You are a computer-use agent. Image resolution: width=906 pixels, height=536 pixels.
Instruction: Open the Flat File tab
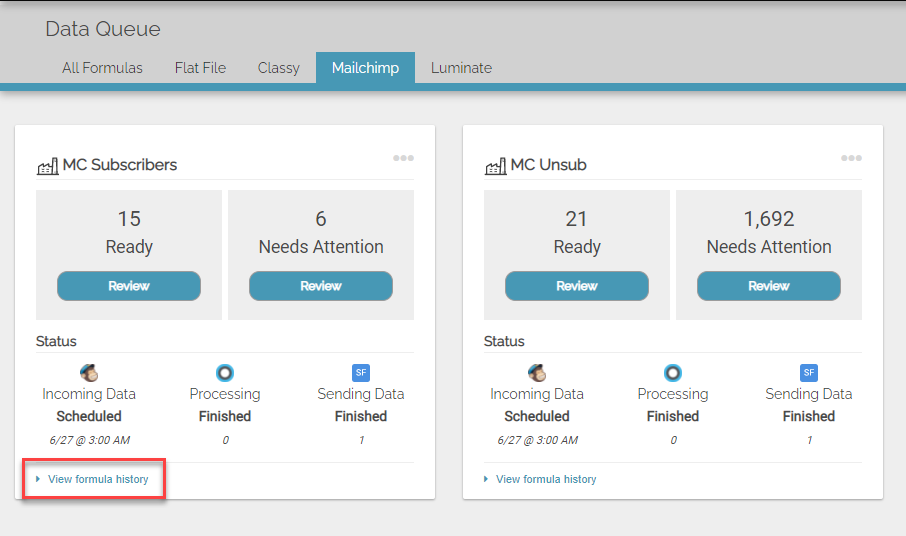[x=200, y=68]
